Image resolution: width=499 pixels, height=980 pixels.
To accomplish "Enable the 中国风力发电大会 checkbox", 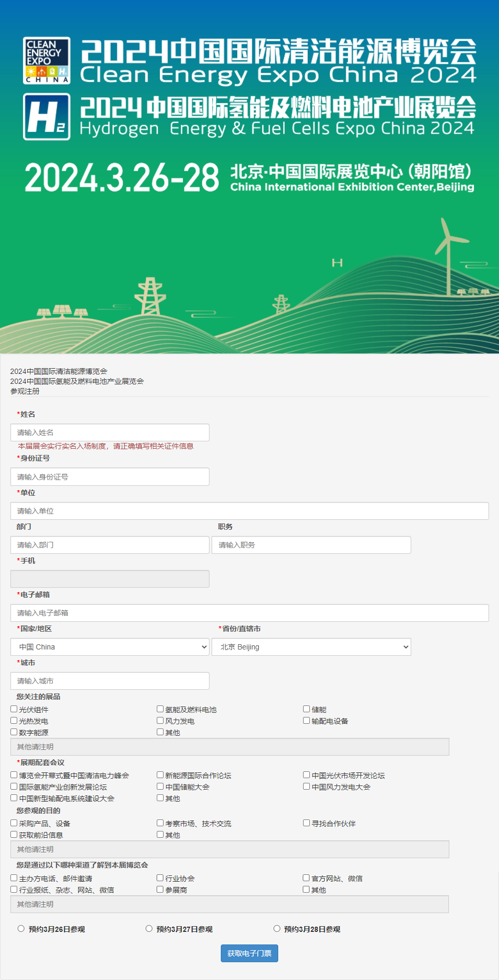I will [x=307, y=787].
